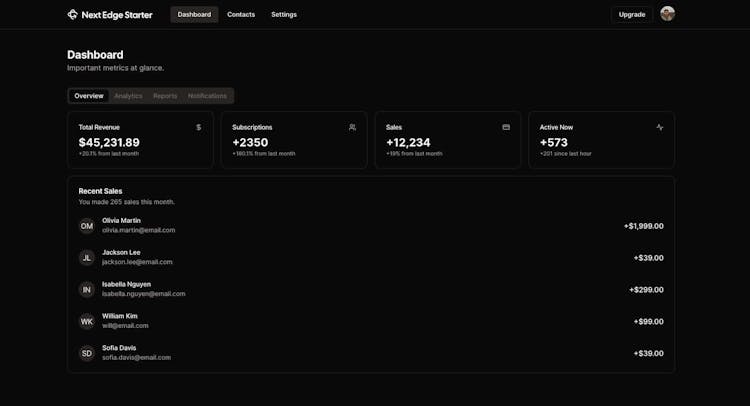Select the Overview tab
This screenshot has height=406, width=750.
tap(89, 96)
